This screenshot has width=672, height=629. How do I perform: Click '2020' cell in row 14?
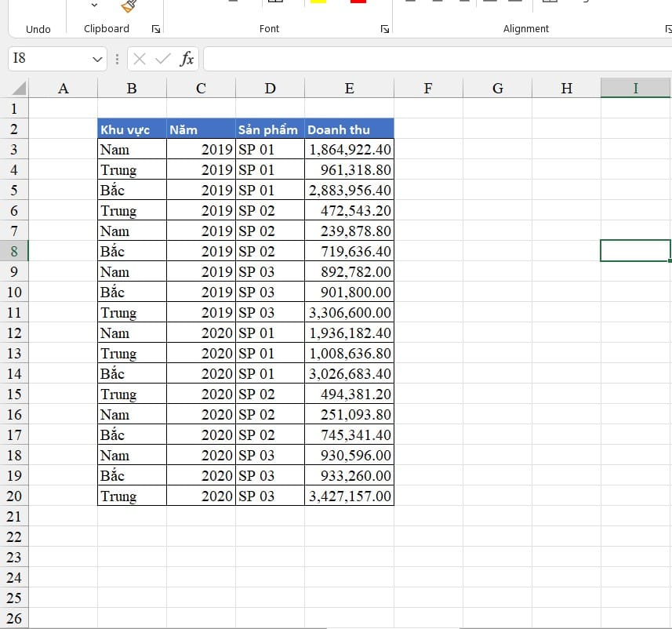tap(201, 373)
